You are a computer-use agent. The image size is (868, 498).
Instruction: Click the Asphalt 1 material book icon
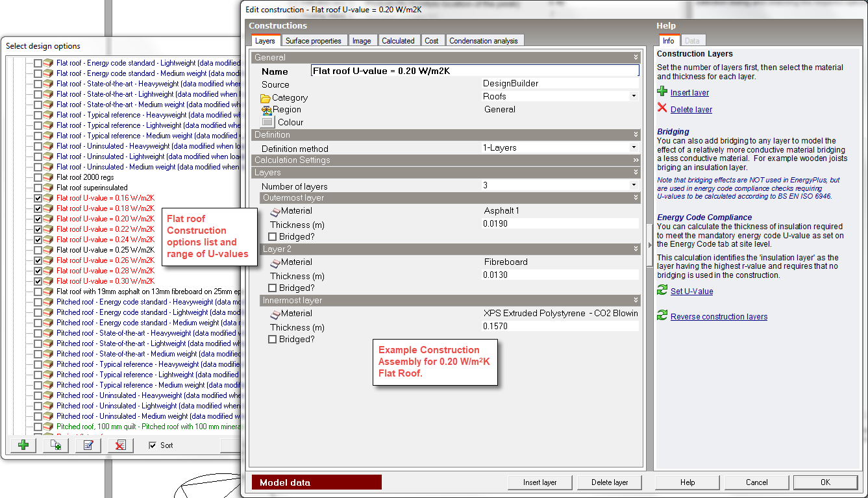tap(275, 211)
